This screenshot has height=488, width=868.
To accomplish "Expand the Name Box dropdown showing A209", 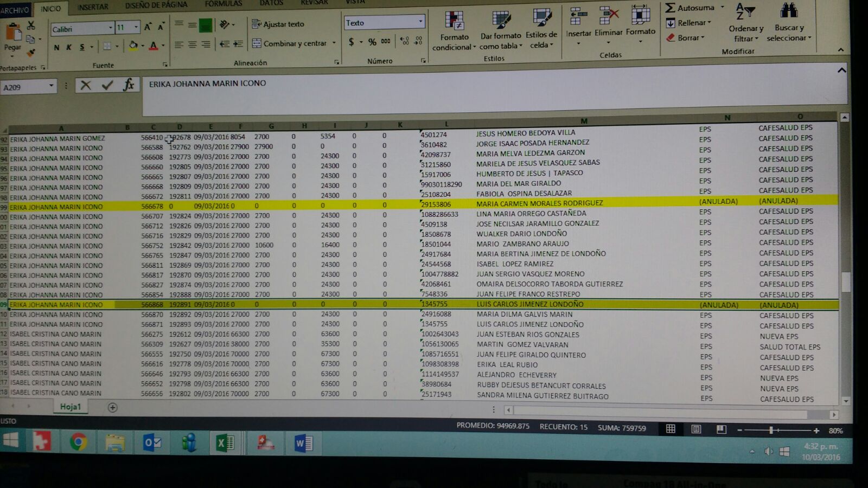I will (51, 86).
